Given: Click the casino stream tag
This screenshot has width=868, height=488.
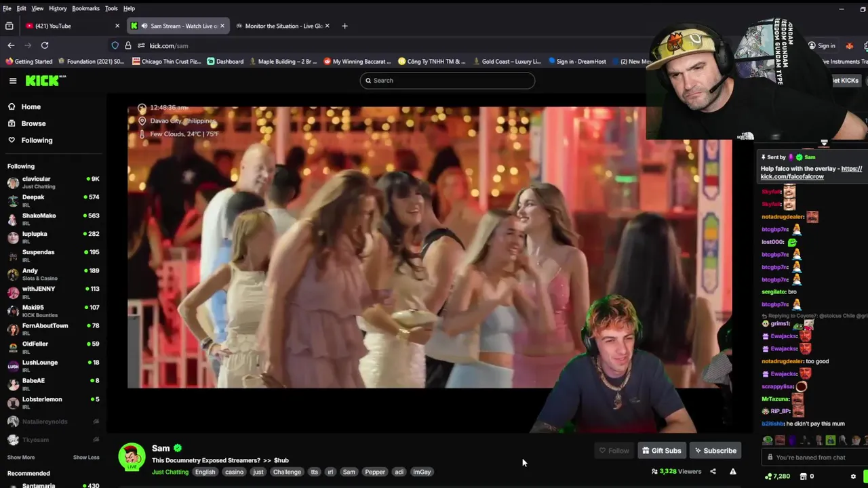Looking at the screenshot, I should [x=234, y=472].
